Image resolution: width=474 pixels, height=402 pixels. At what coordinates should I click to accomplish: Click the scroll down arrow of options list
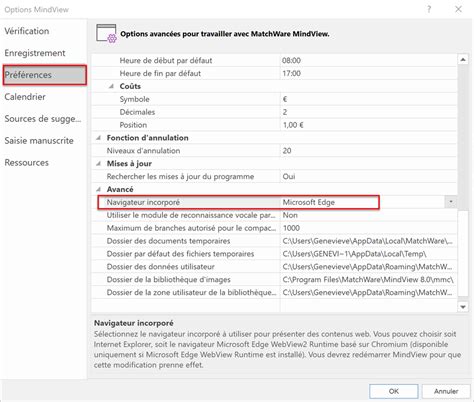(x=463, y=307)
